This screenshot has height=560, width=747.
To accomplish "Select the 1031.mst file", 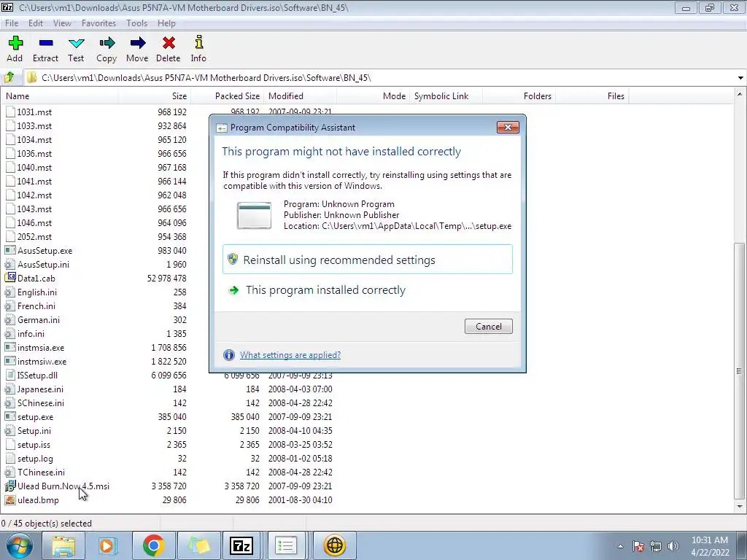I will pyautogui.click(x=34, y=112).
